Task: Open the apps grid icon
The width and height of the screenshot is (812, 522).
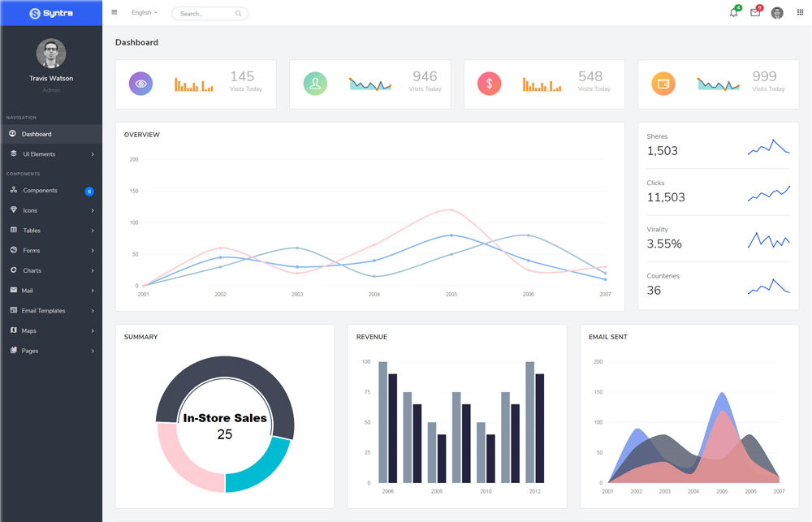Action: [800, 13]
